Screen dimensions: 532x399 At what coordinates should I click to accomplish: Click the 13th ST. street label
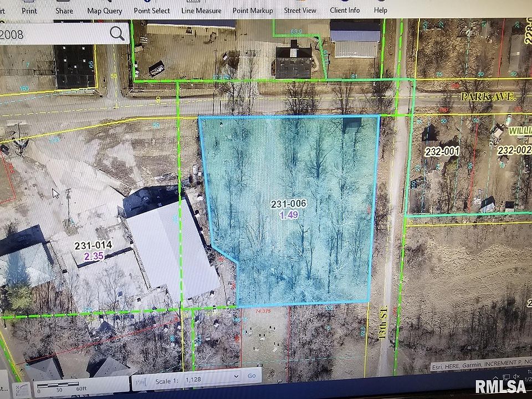[x=383, y=323]
